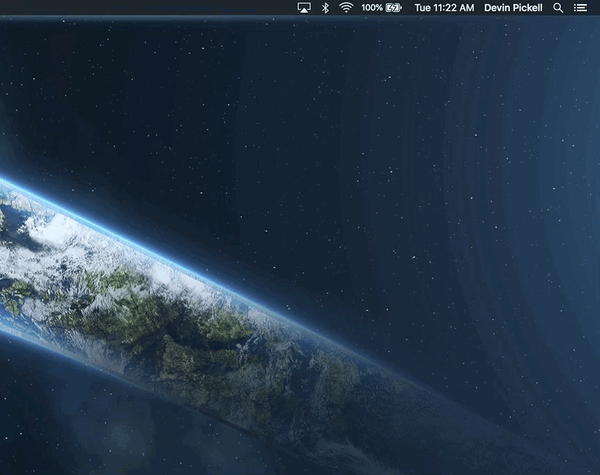
Task: Open the Tue 11:22 AM clock menu
Action: click(x=444, y=8)
